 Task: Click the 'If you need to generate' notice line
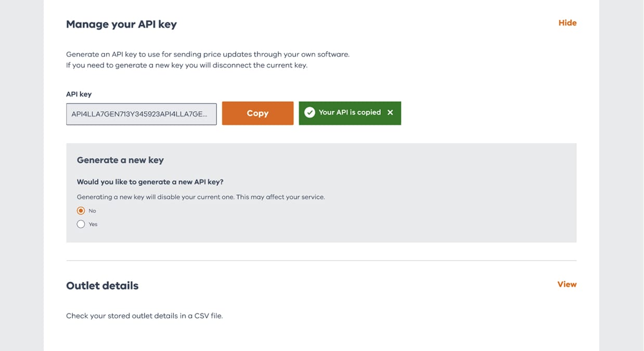(186, 66)
